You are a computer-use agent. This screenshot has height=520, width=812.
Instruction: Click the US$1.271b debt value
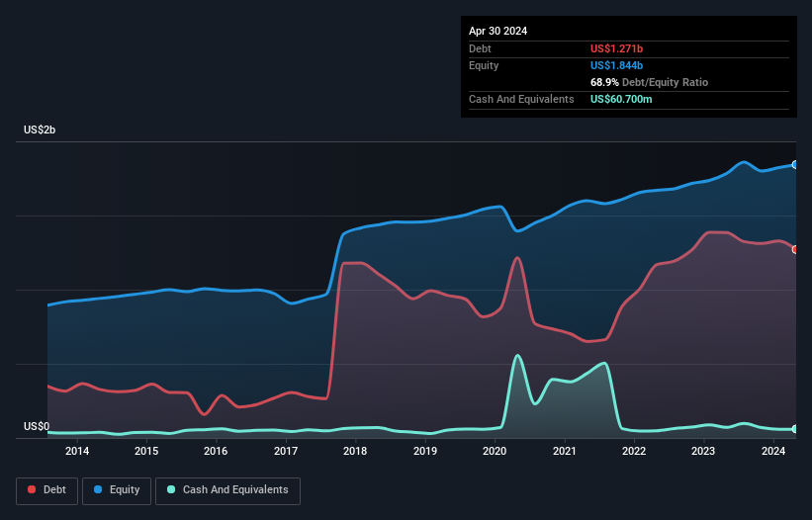(x=616, y=48)
